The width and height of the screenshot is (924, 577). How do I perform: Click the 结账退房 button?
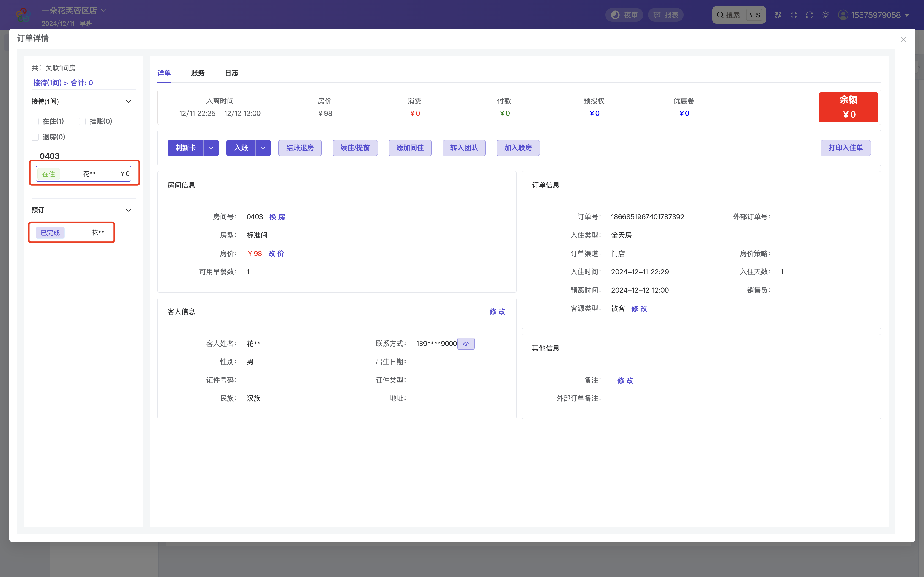tap(300, 148)
